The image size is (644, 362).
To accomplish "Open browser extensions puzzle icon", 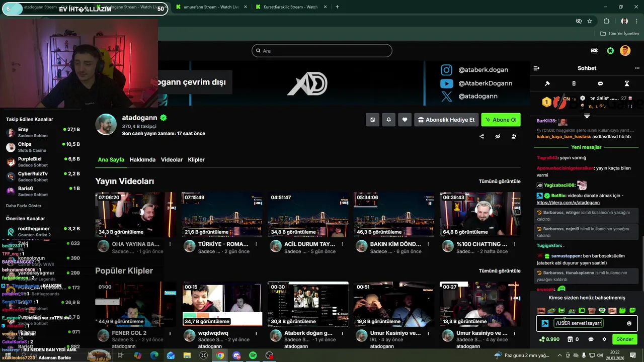I will [x=607, y=21].
